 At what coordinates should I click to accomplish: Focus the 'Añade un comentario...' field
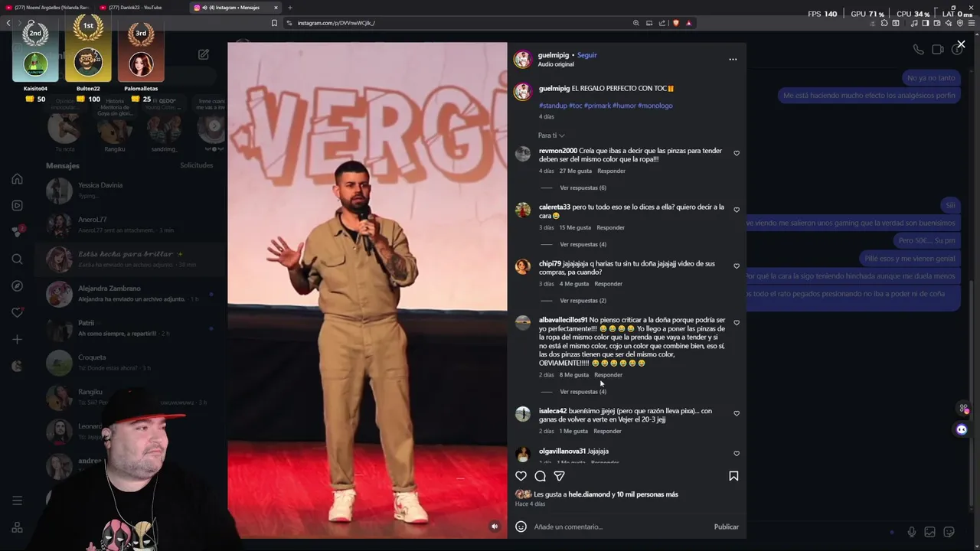click(620, 527)
